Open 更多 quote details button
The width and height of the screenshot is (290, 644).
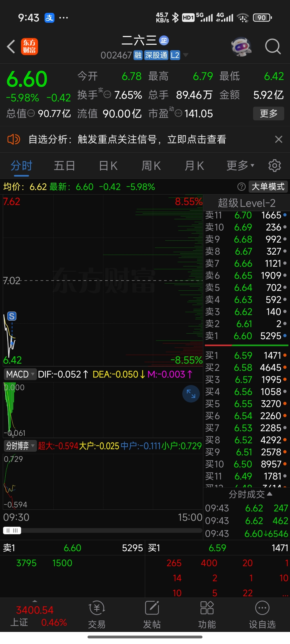[x=269, y=114]
